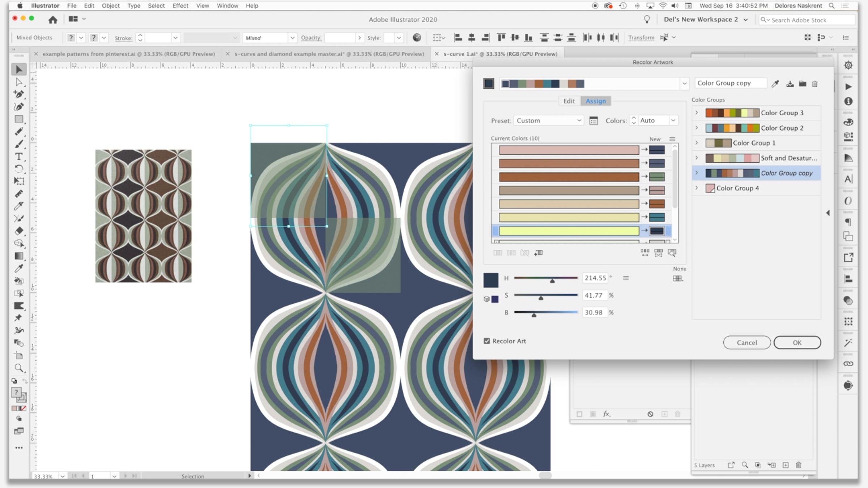Toggle recolor arrow on top pink row
Image resolution: width=868 pixels, height=488 pixels.
pos(644,149)
